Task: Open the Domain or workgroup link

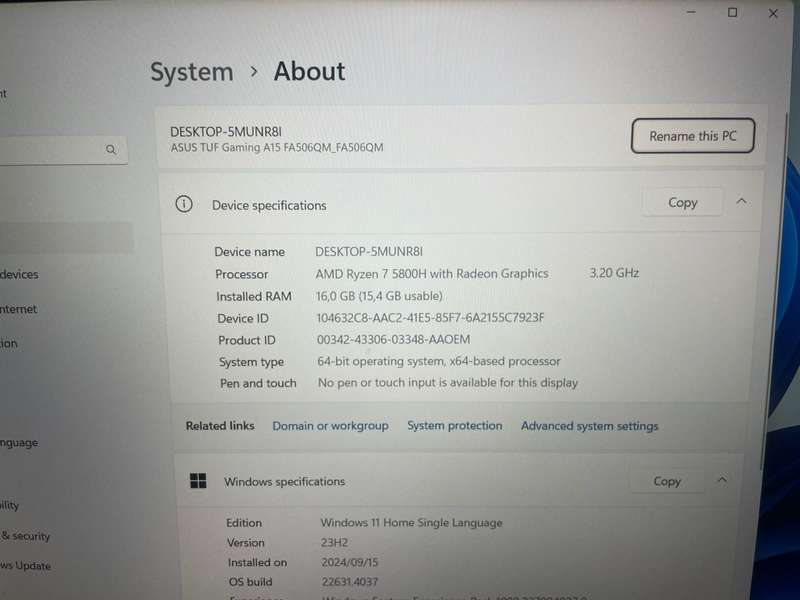Action: (330, 426)
